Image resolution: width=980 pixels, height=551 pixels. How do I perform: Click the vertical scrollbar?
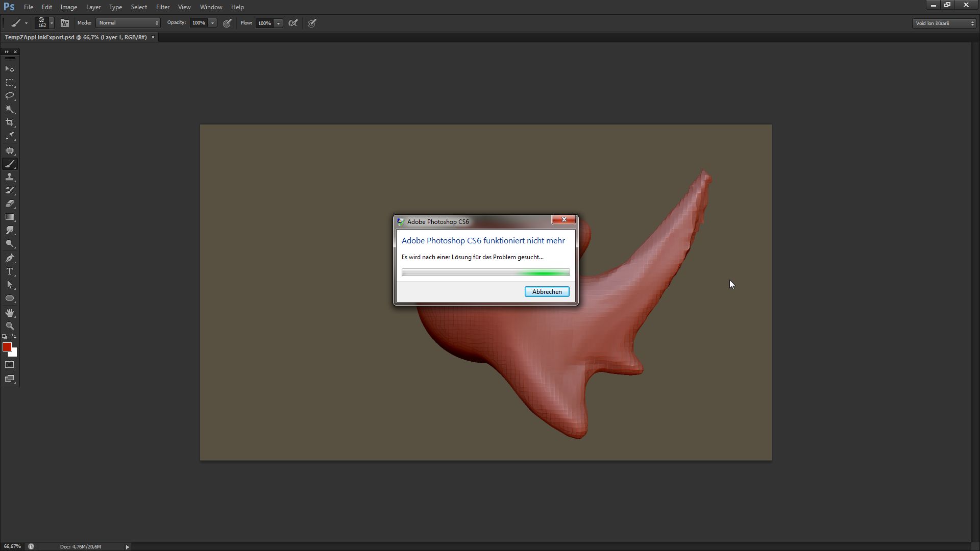click(x=975, y=292)
